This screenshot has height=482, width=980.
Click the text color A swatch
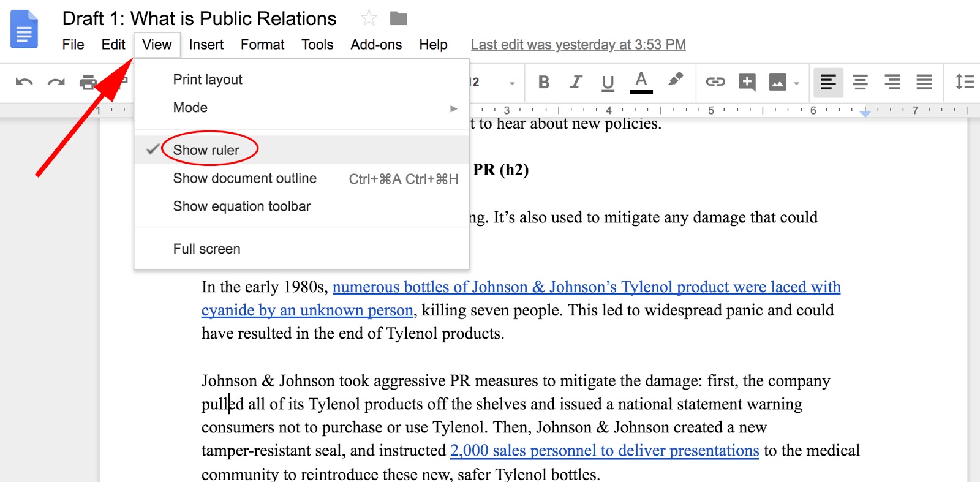(x=641, y=81)
